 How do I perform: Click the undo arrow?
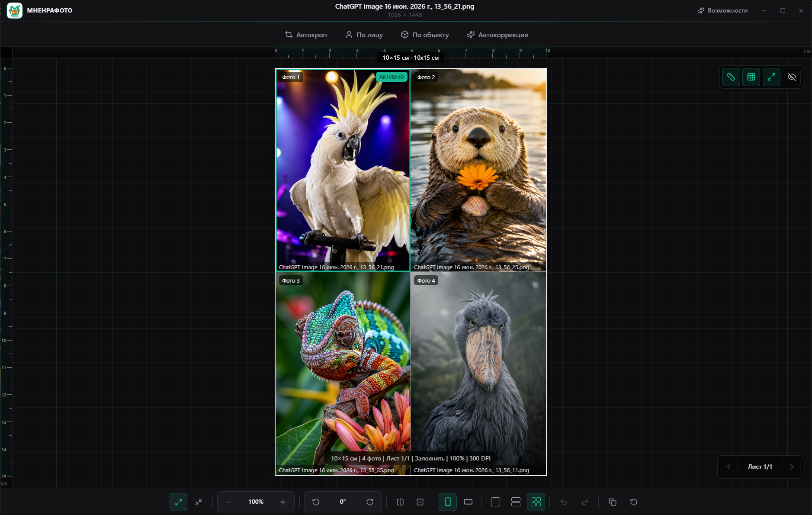564,502
